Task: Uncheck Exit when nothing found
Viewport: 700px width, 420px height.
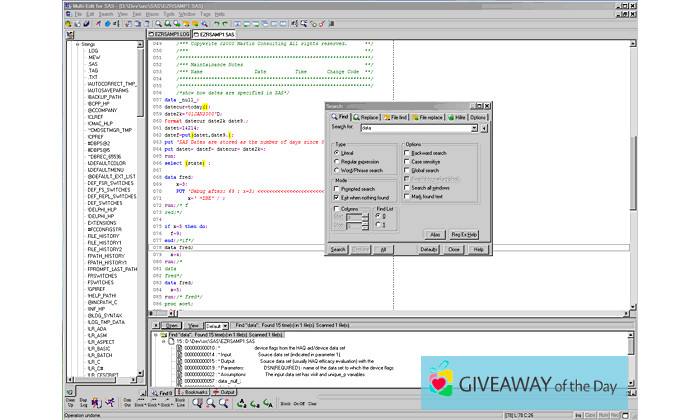Action: click(x=336, y=199)
